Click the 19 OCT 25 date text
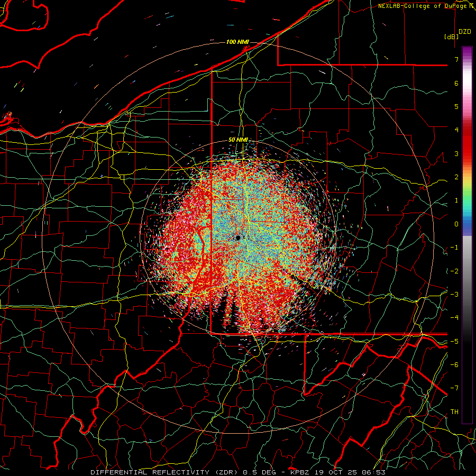476x476 pixels. point(337,472)
